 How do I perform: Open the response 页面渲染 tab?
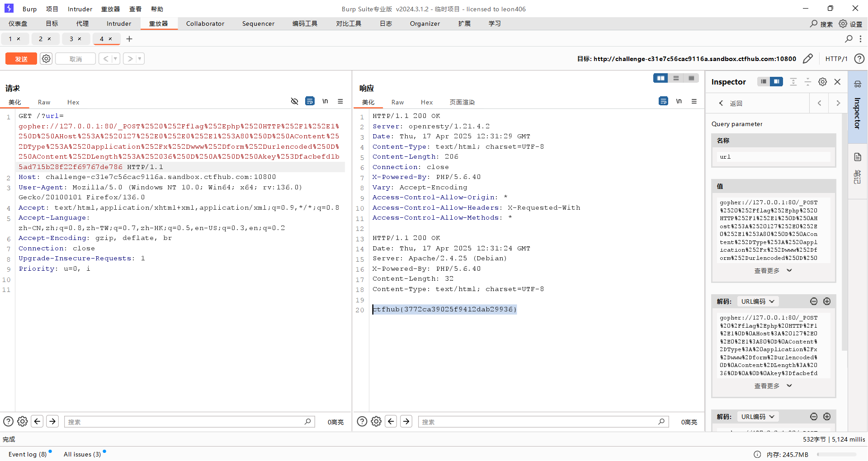point(462,102)
